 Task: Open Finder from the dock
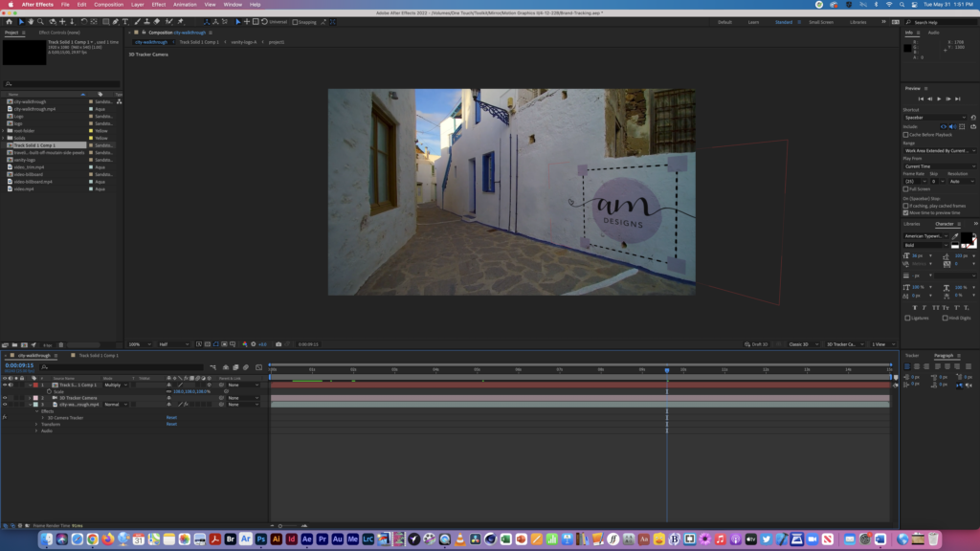point(47,540)
